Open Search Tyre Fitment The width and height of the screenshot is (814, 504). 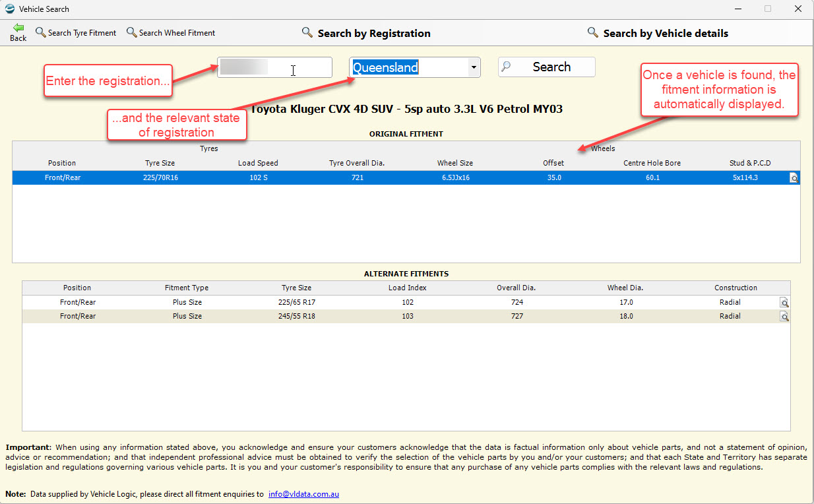pyautogui.click(x=76, y=33)
